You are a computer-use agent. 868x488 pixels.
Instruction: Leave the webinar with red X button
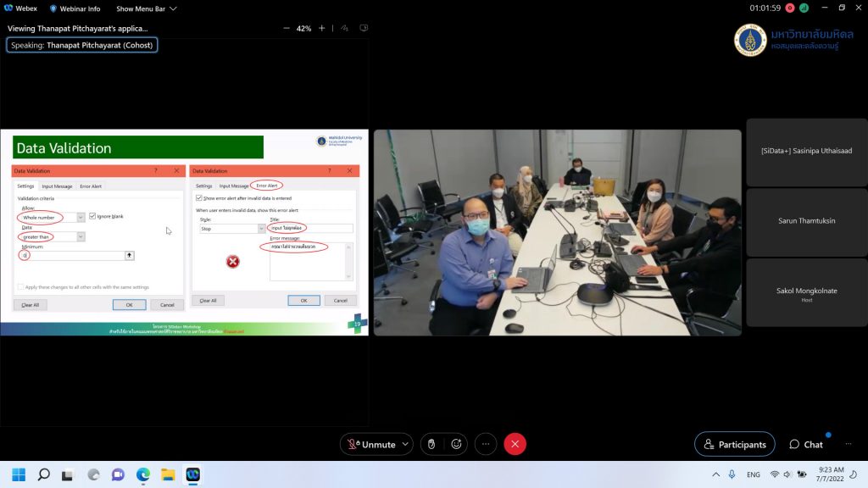[515, 444]
